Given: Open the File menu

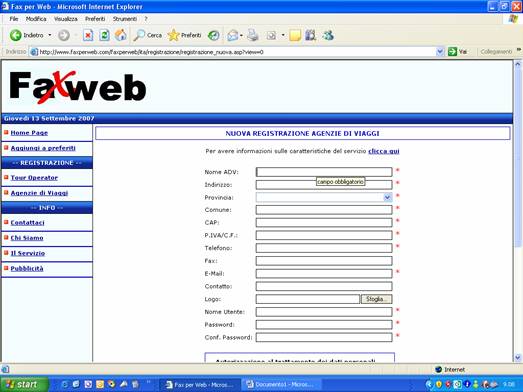Looking at the screenshot, I should (14, 19).
